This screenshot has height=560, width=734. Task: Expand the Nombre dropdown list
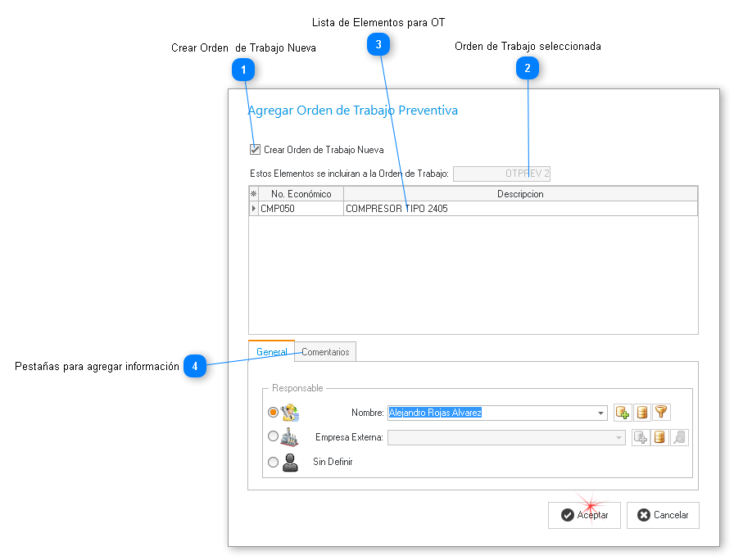tap(602, 413)
